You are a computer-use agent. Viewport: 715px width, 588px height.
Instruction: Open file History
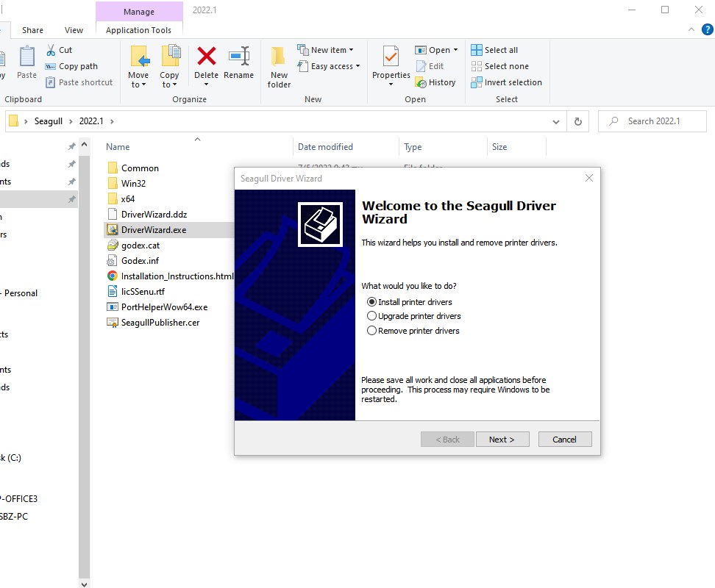pyautogui.click(x=435, y=82)
